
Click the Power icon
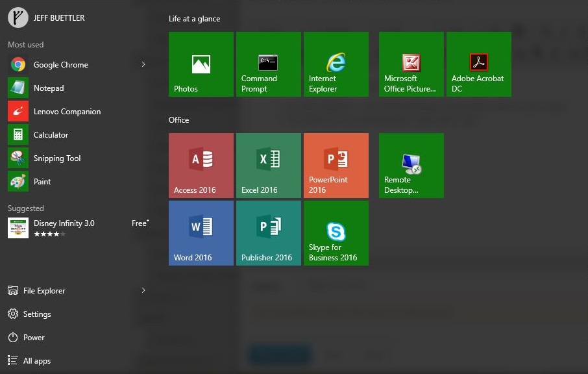(x=13, y=337)
